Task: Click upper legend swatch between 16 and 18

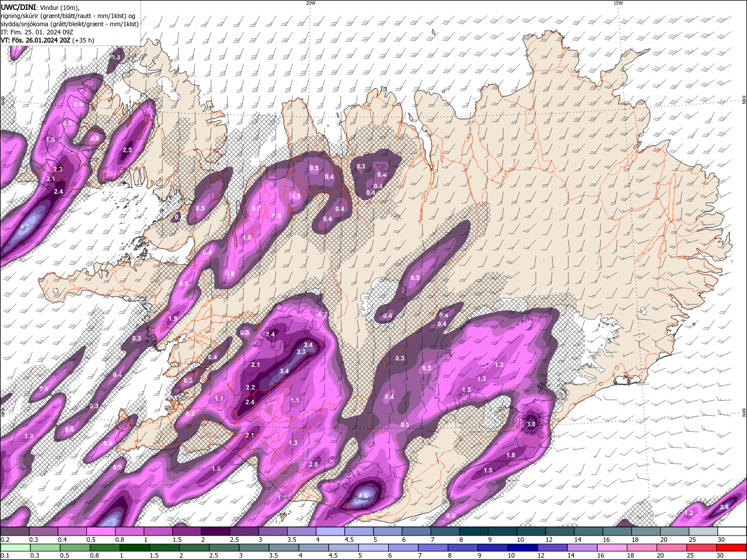Action: tap(617, 531)
